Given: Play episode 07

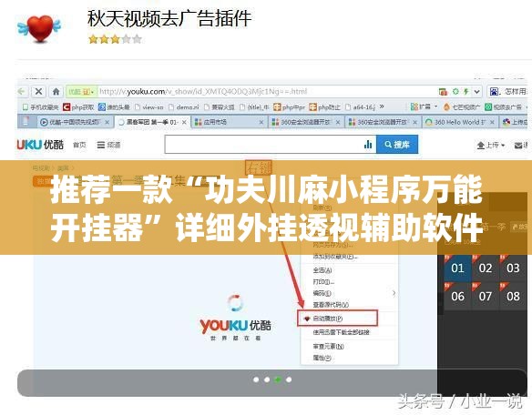Looking at the screenshot, I should point(486,297).
